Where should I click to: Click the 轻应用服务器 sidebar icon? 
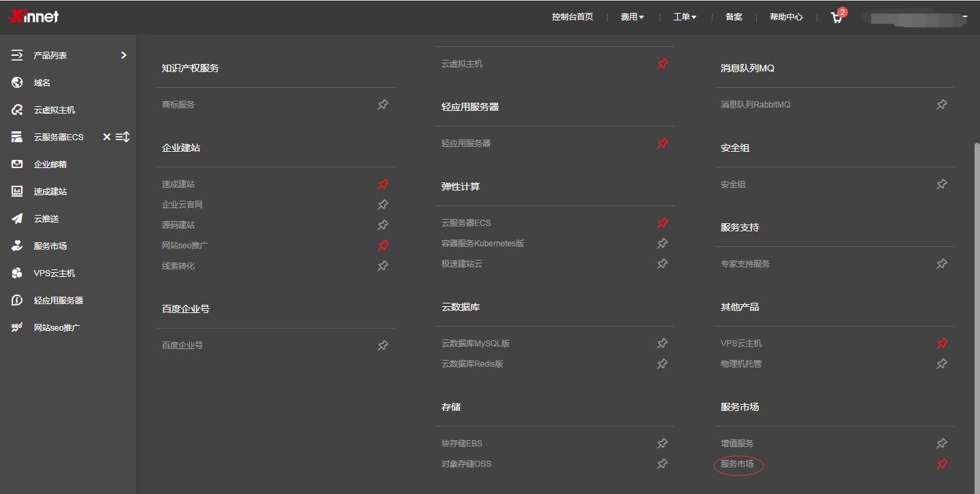tap(17, 300)
